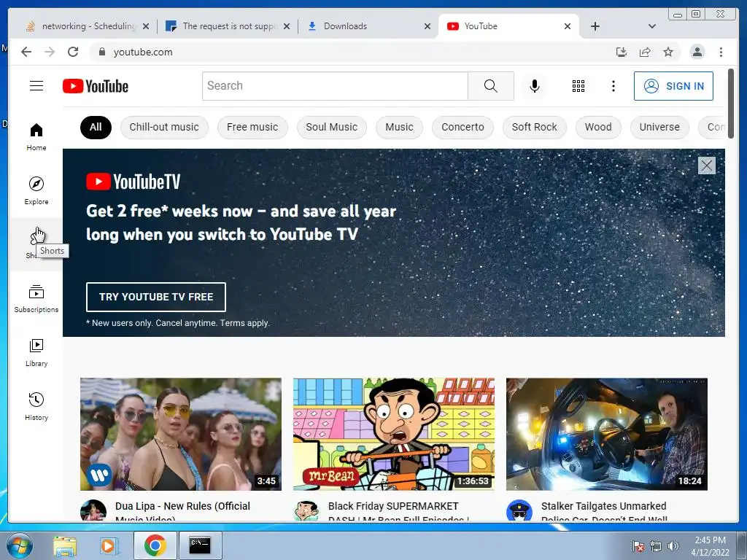
Task: Share this page icon
Action: [645, 52]
